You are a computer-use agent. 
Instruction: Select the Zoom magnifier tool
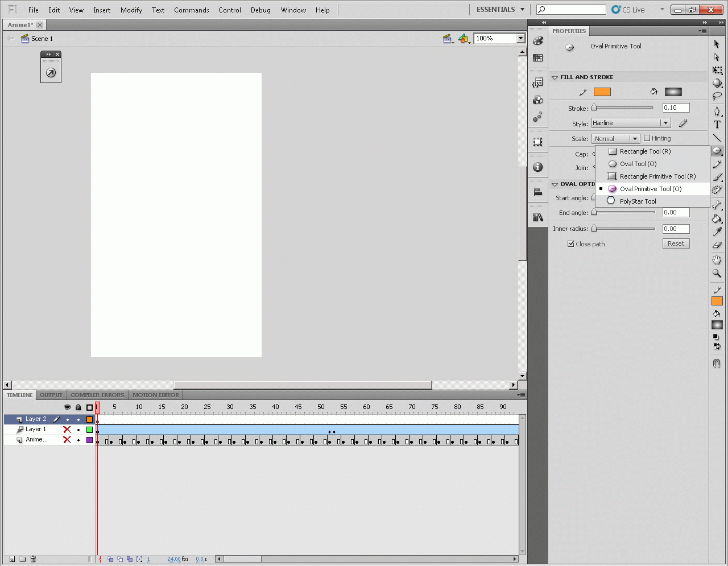pyautogui.click(x=717, y=273)
